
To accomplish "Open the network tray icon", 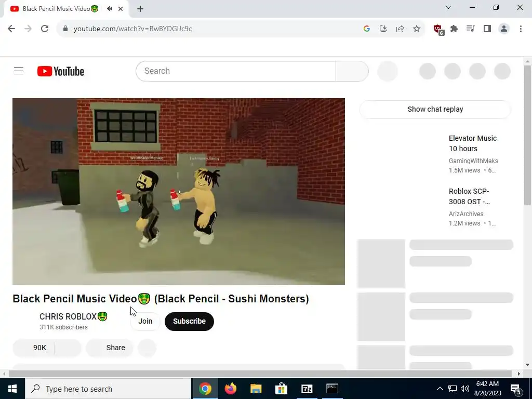I will click(453, 389).
